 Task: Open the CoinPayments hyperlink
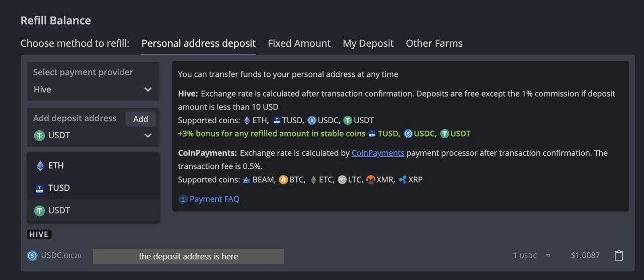[377, 153]
